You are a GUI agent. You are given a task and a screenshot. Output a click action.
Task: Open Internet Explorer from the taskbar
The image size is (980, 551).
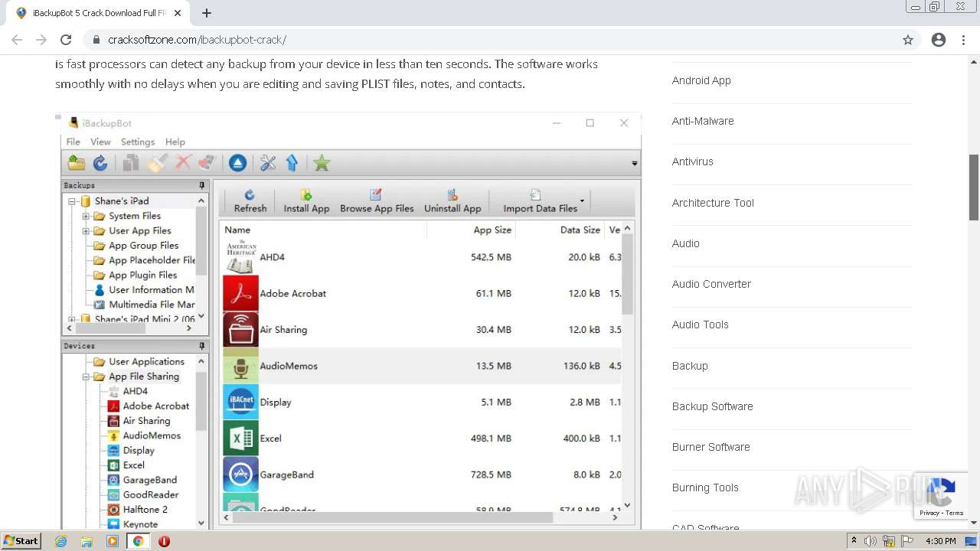click(60, 541)
